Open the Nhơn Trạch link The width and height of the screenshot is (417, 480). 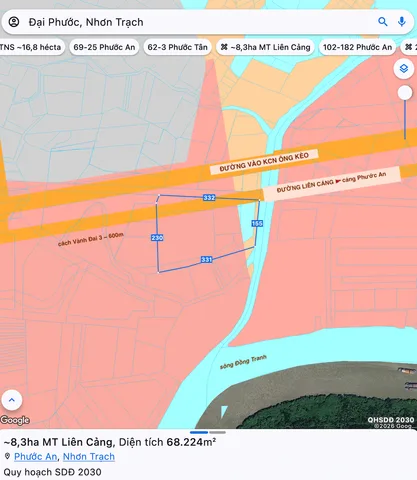click(x=89, y=456)
